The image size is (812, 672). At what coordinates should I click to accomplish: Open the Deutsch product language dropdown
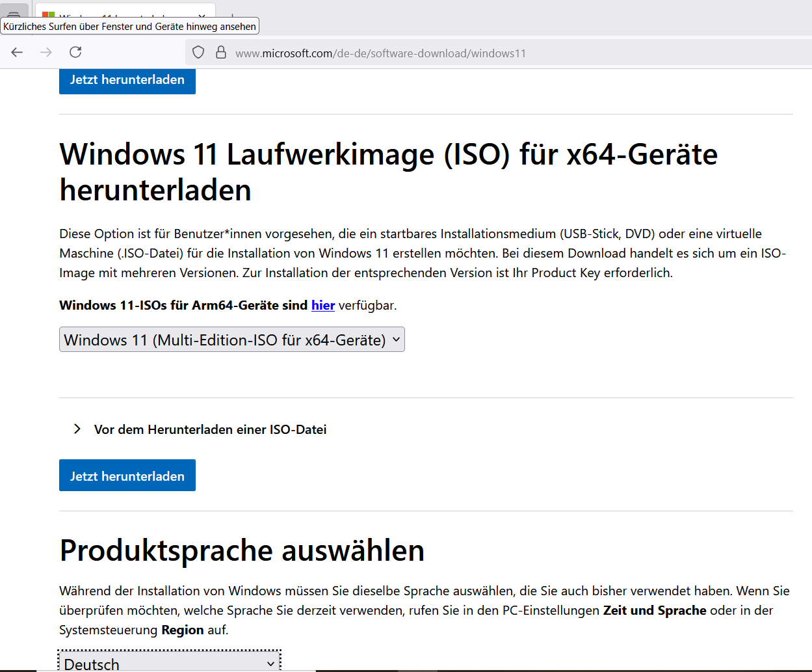[x=169, y=663]
